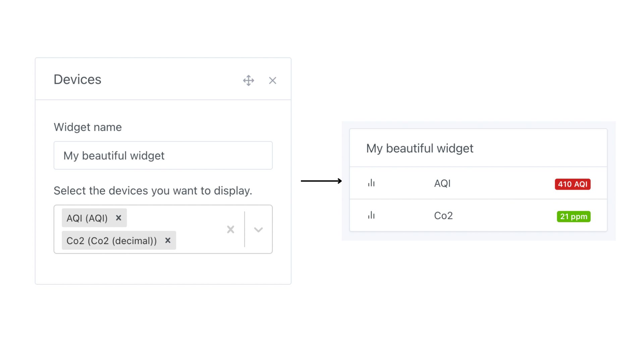The image size is (644, 362).
Task: Remove the AQI (AQI) device tag
Action: click(118, 218)
